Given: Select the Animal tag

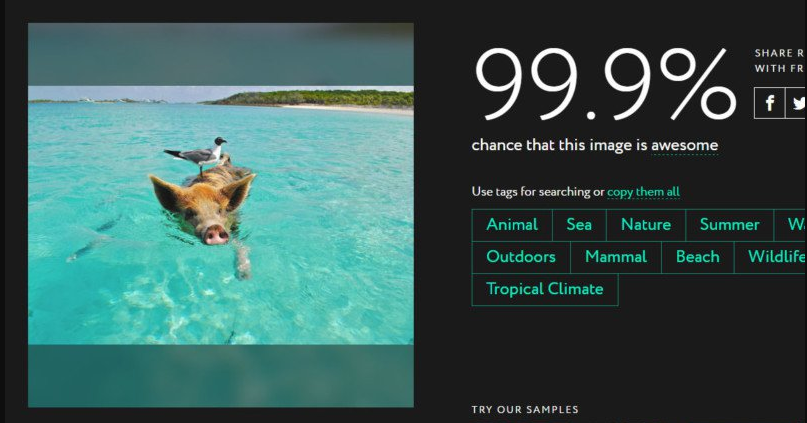Looking at the screenshot, I should [512, 225].
